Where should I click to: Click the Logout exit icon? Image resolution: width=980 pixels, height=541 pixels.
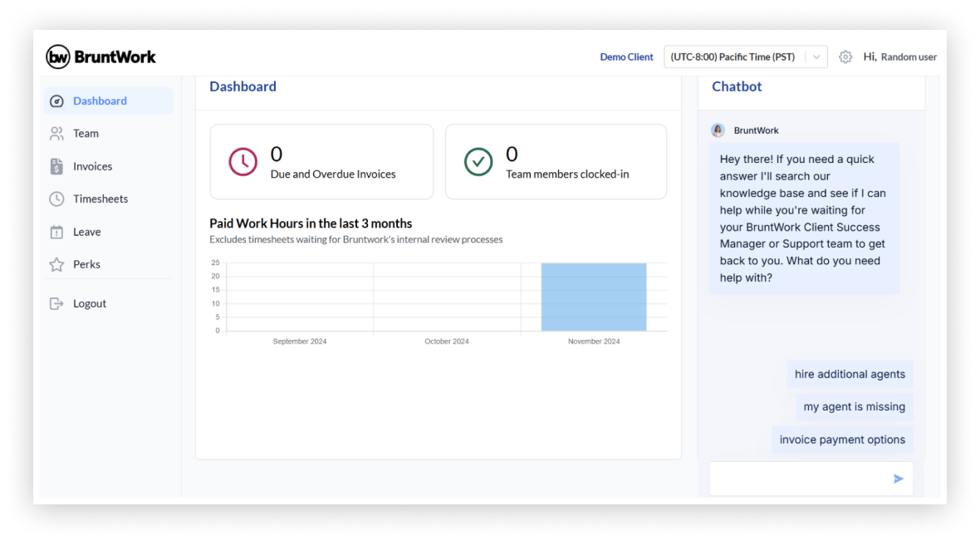point(56,303)
